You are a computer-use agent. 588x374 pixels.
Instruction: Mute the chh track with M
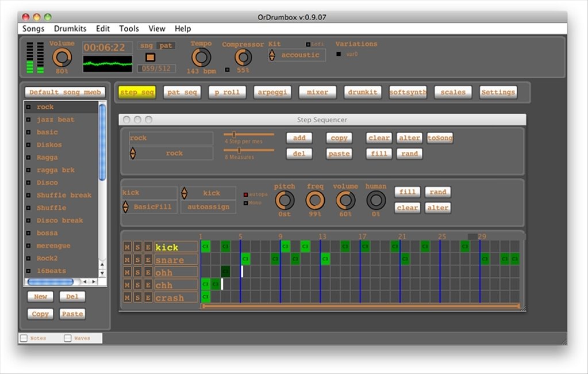click(127, 285)
